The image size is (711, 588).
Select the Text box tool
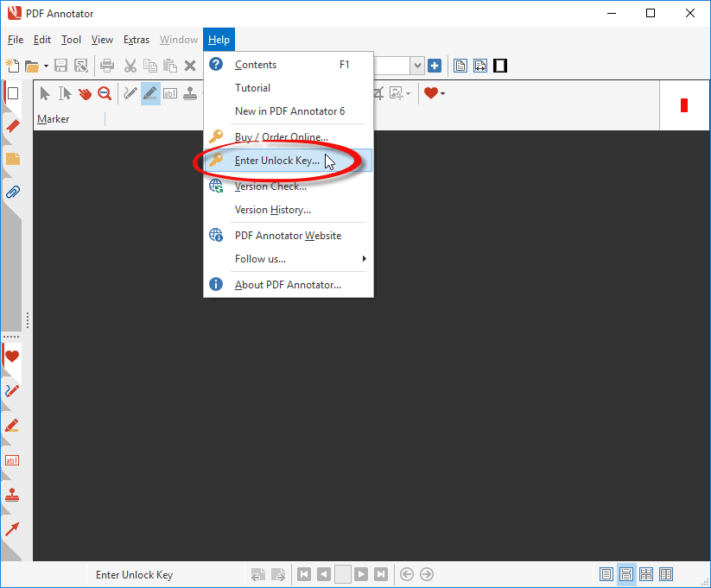[170, 93]
